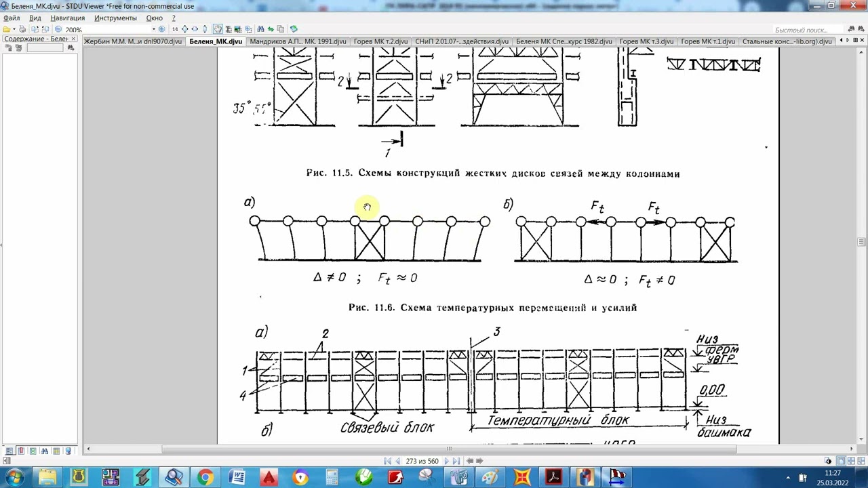Click the print icon in toolbar
Viewport: 868px width, 488px height.
tap(22, 29)
